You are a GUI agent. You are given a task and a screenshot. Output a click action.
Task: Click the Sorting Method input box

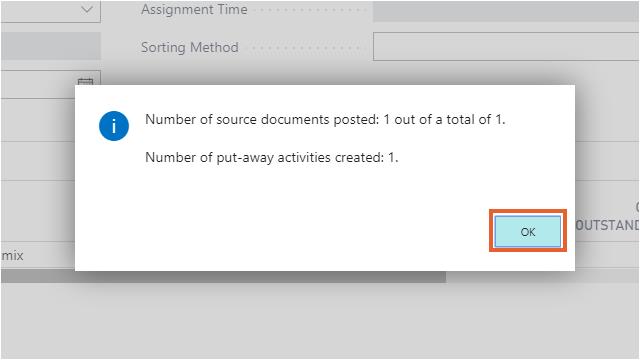pyautogui.click(x=506, y=47)
